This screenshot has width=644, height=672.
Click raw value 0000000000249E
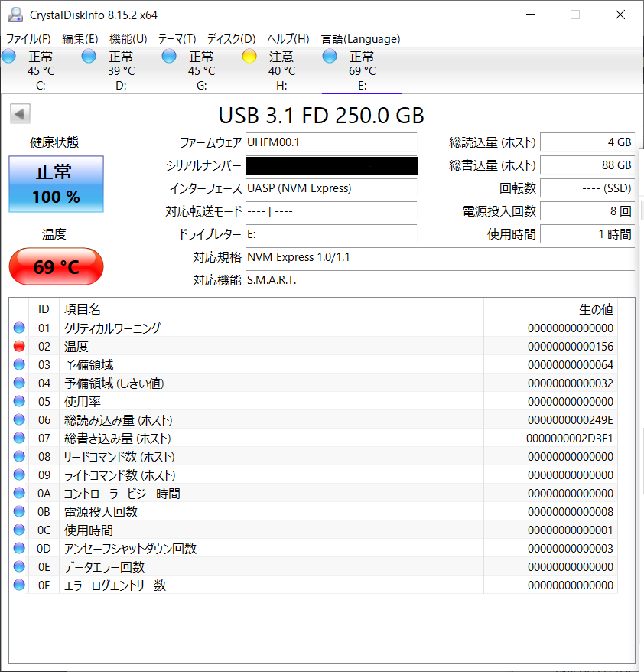[x=571, y=419]
